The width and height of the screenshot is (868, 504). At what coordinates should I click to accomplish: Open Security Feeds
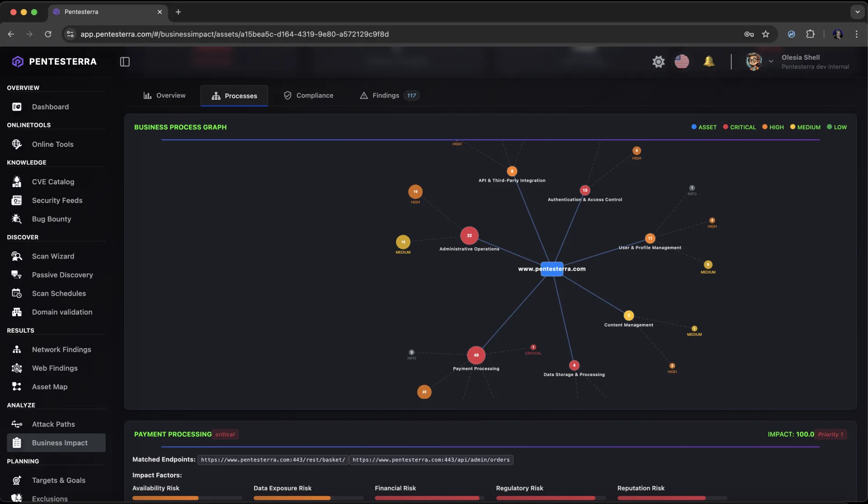pos(57,200)
